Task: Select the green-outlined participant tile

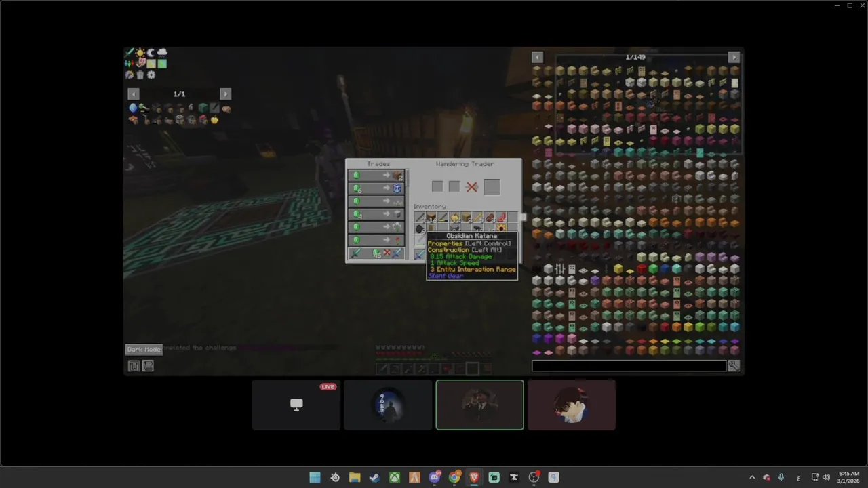Action: 479,405
